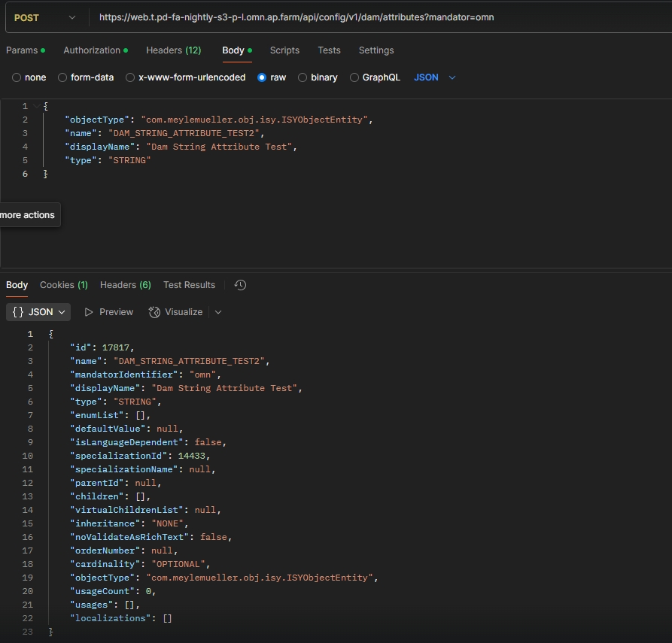The height and width of the screenshot is (643, 672).
Task: Go to the Scripts tab
Action: [x=284, y=50]
